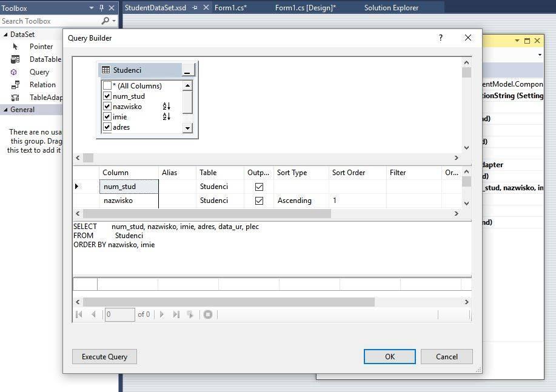Viewport: 556px width, 392px height.
Task: Collapse the DataSet toolbox group
Action: point(5,35)
